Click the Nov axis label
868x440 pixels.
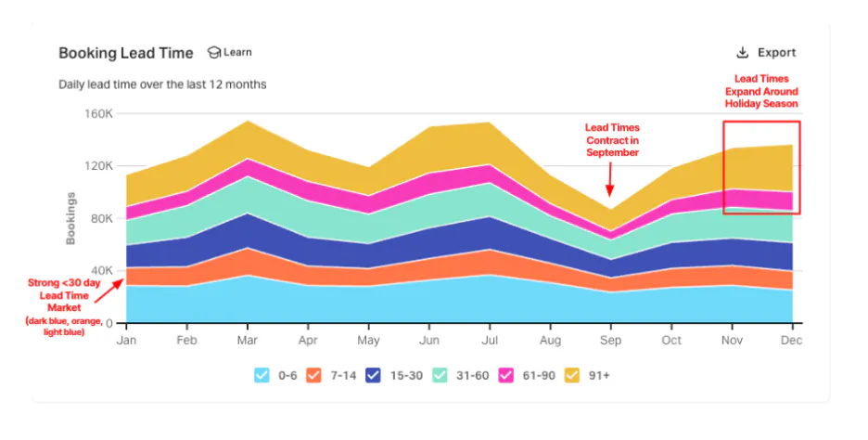pos(732,341)
